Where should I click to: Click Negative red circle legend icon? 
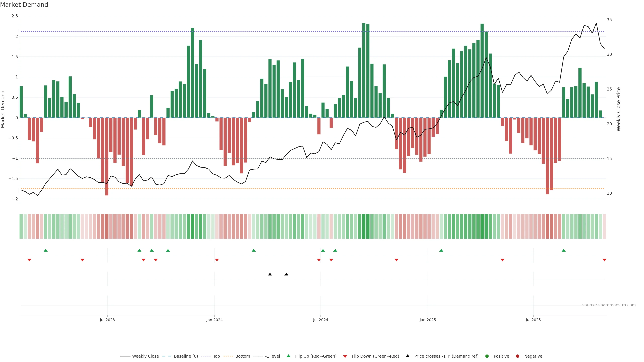pos(518,356)
